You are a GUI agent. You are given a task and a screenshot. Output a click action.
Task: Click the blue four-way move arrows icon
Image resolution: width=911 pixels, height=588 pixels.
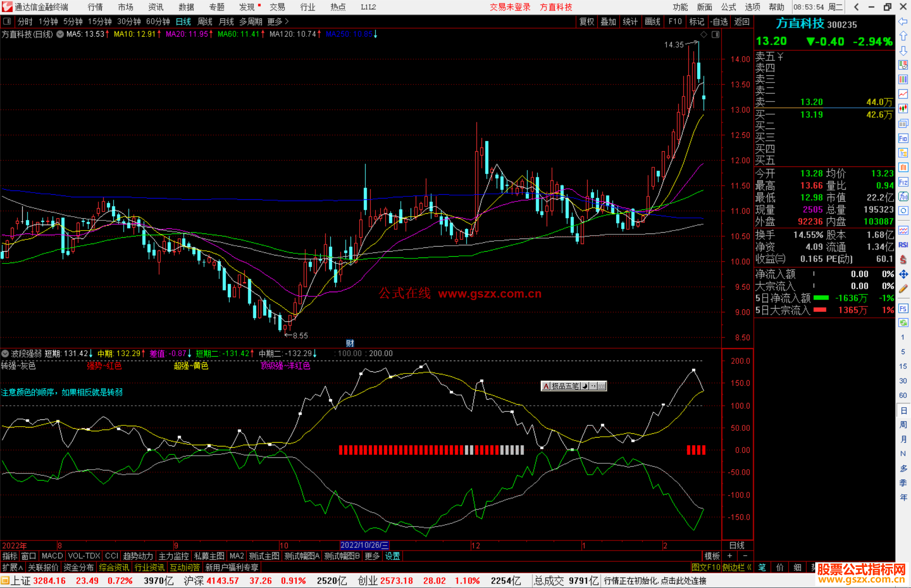903,274
